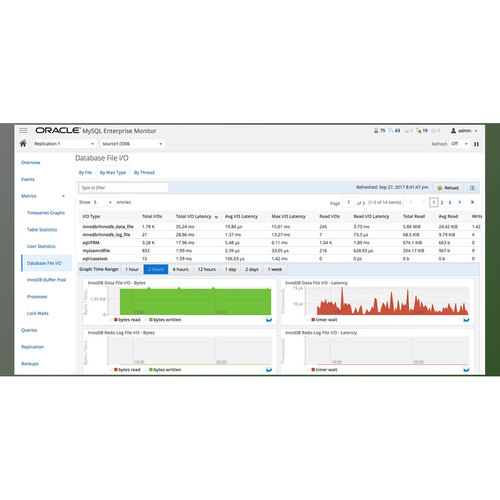The width and height of the screenshot is (500, 500).
Task: Go to the next results page arrow
Action: coord(460,202)
